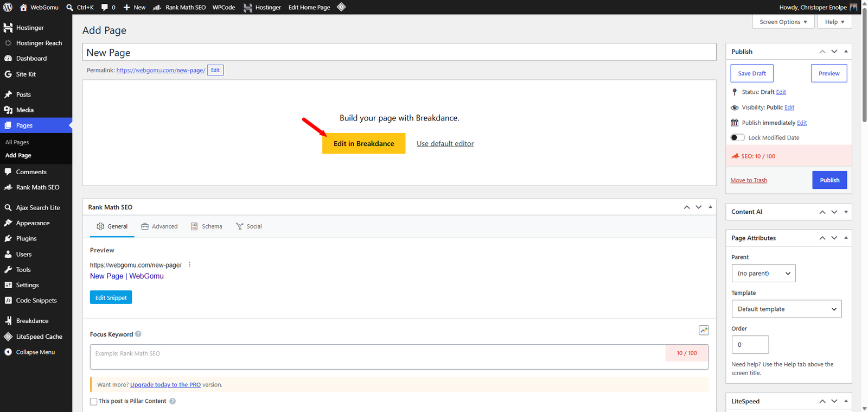Click the Use default editor link
The width and height of the screenshot is (868, 412).
pyautogui.click(x=445, y=144)
